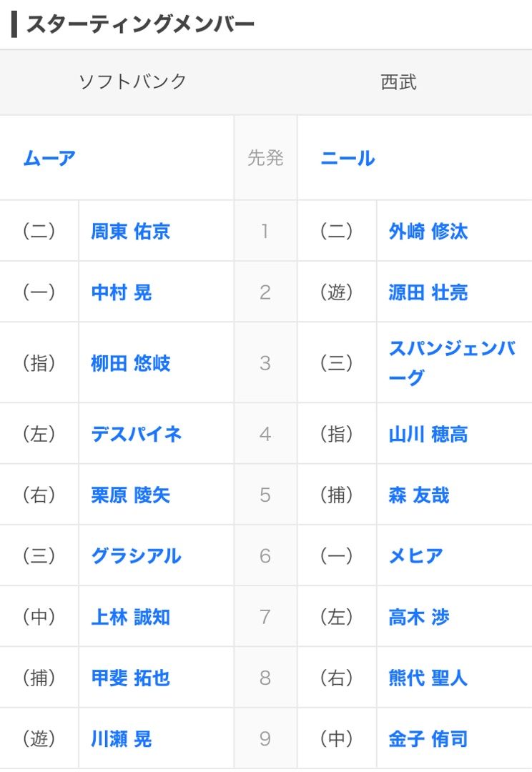Open 高木 渉 player link
This screenshot has width=532, height=772.
click(x=419, y=617)
